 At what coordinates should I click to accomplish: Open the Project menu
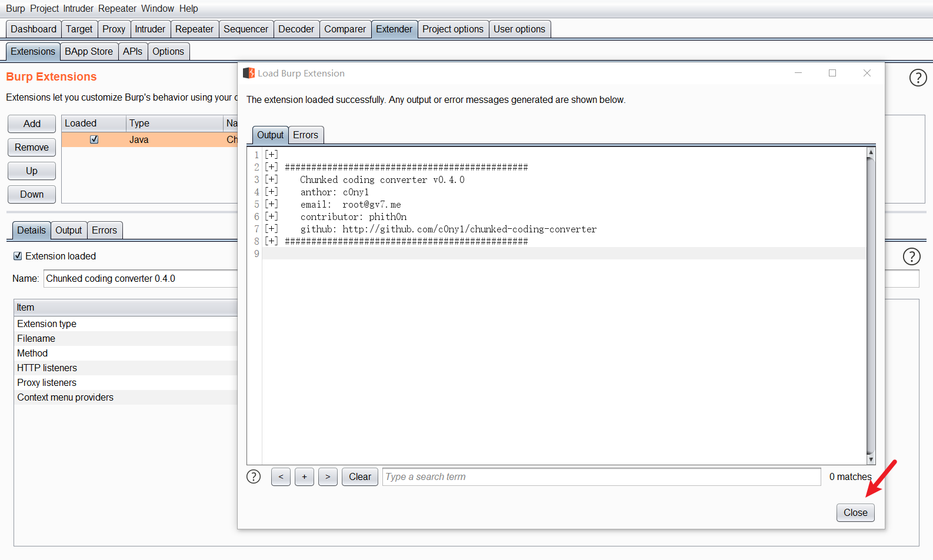[44, 8]
